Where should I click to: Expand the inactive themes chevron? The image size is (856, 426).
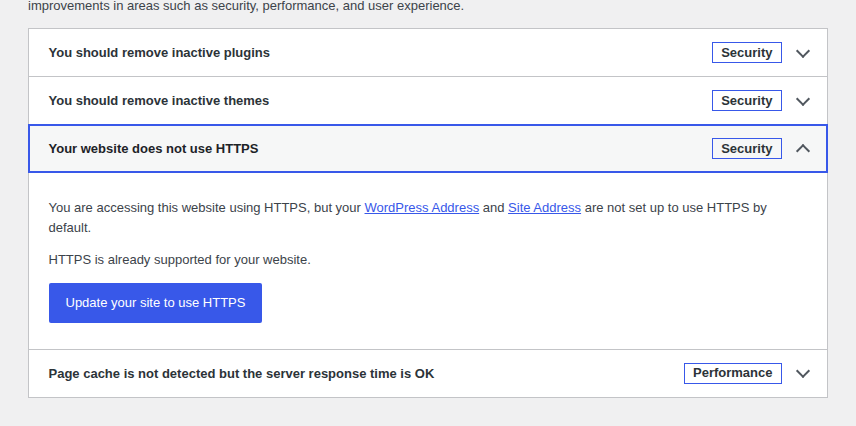click(802, 102)
